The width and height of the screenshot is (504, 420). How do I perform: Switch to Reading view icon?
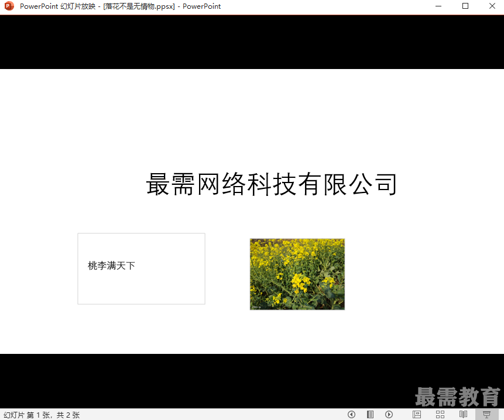pyautogui.click(x=463, y=415)
